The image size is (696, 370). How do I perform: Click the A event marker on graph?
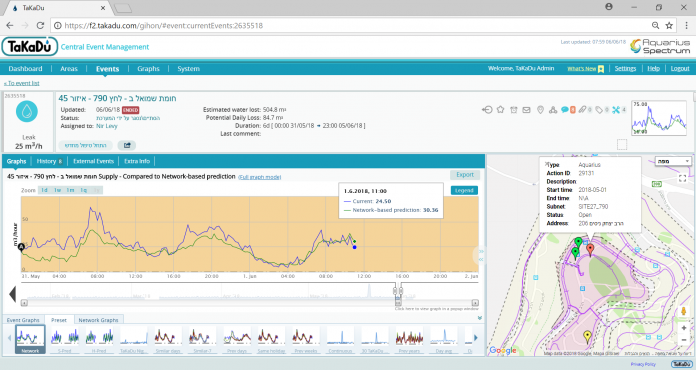(x=21, y=247)
